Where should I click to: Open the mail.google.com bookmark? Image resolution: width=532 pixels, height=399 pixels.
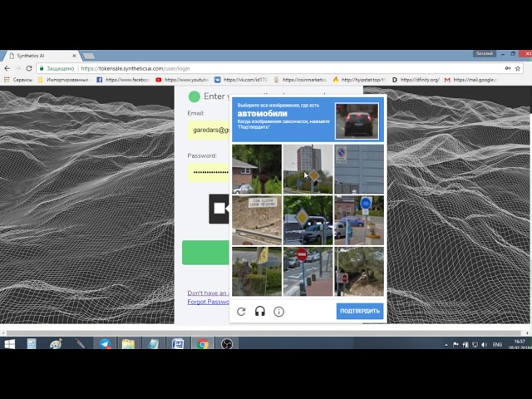(x=471, y=80)
